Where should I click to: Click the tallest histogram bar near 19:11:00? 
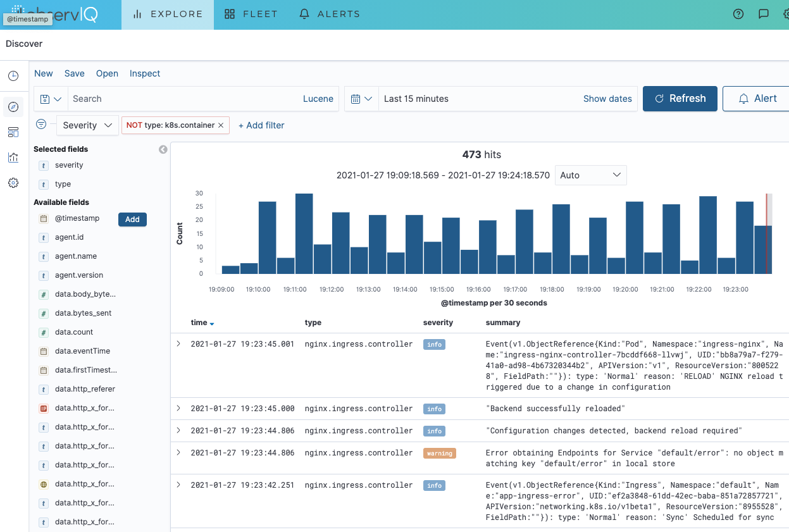click(x=304, y=233)
